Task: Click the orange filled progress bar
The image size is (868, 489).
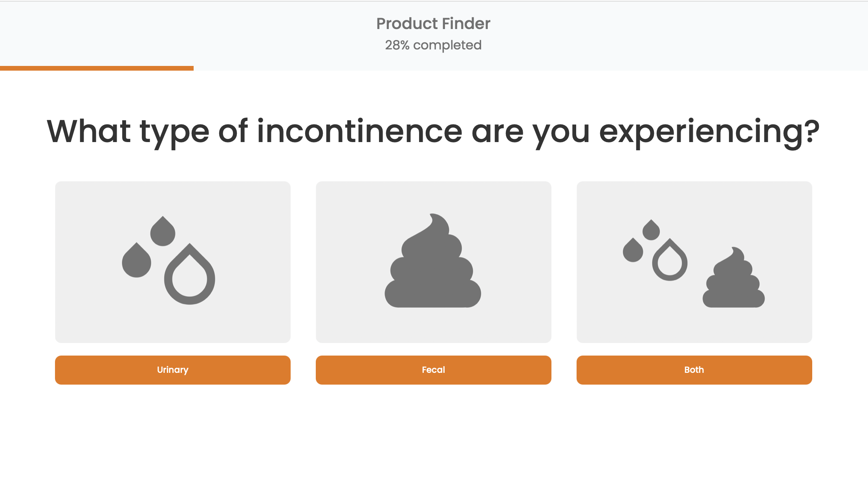Action: [97, 68]
